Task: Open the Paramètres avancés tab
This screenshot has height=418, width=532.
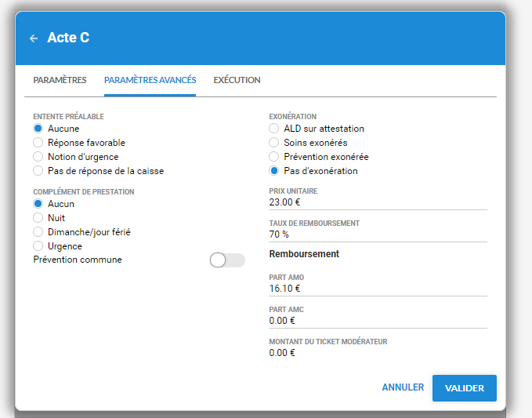Action: 150,80
